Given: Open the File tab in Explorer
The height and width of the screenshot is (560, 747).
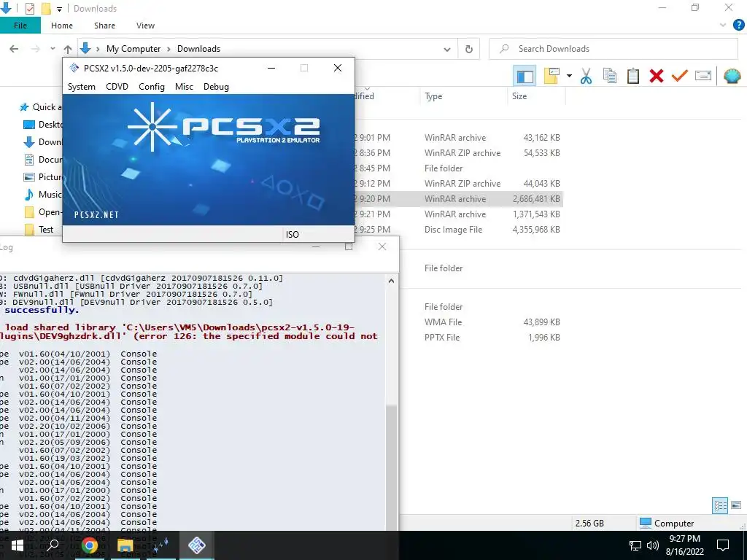Looking at the screenshot, I should click(20, 26).
